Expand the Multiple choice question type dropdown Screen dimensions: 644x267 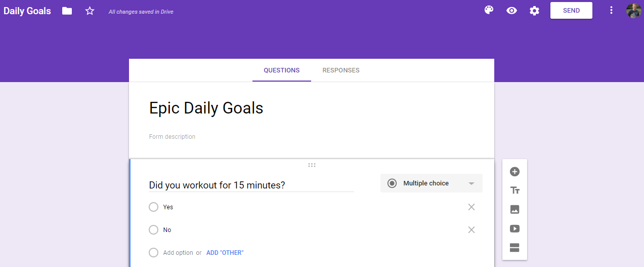click(x=432, y=183)
